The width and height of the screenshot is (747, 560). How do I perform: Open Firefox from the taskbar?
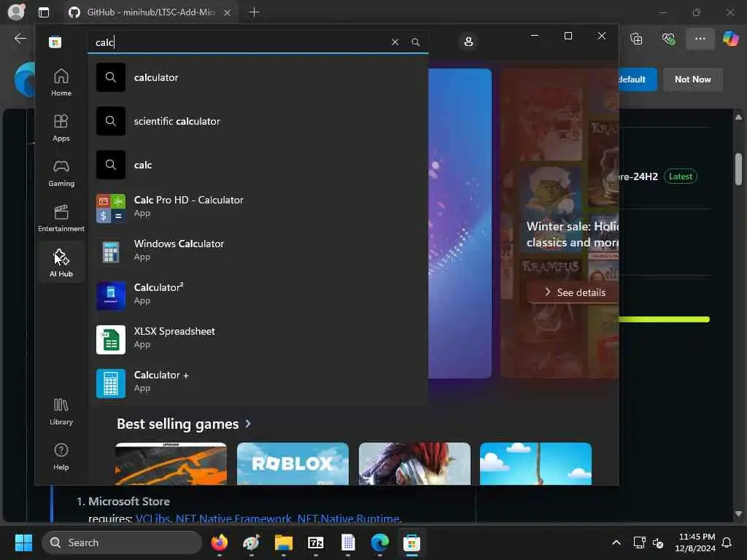coord(219,542)
